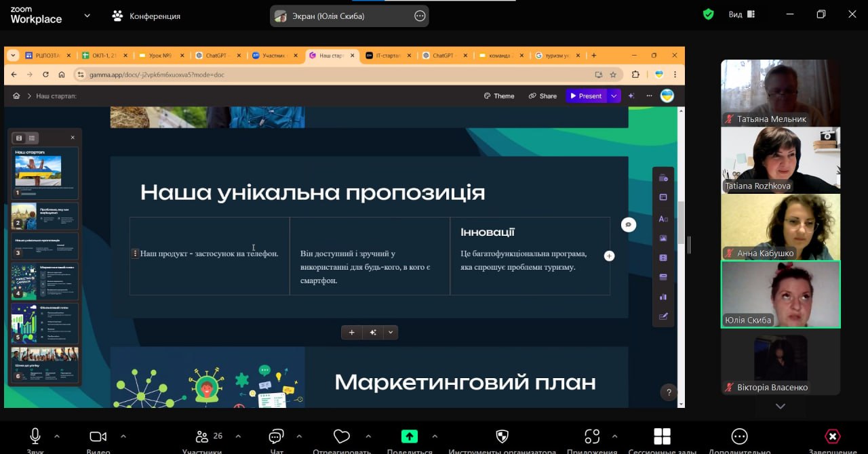Open forms and buttons tool in sidebar
868x454 pixels.
point(663,316)
